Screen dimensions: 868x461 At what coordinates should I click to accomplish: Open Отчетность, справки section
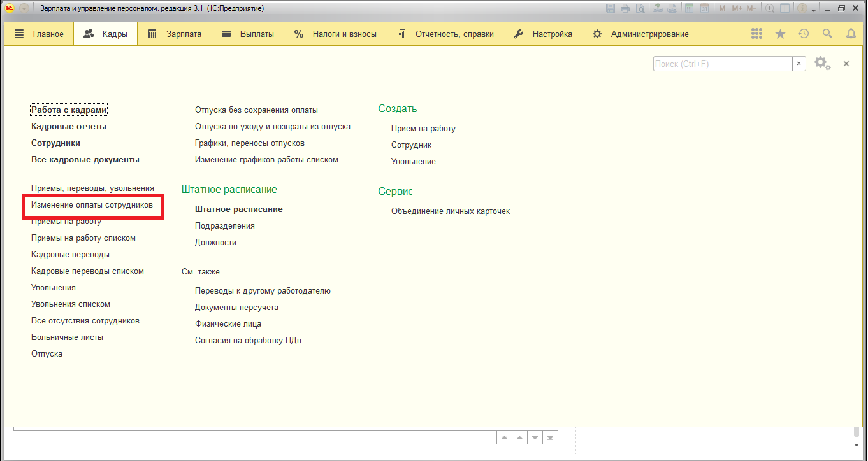(445, 34)
